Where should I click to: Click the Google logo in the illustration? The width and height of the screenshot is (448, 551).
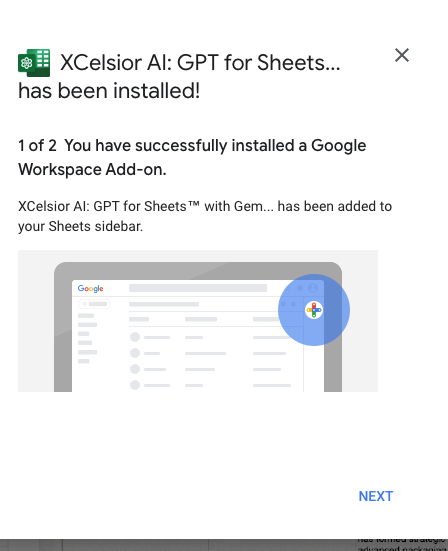90,289
